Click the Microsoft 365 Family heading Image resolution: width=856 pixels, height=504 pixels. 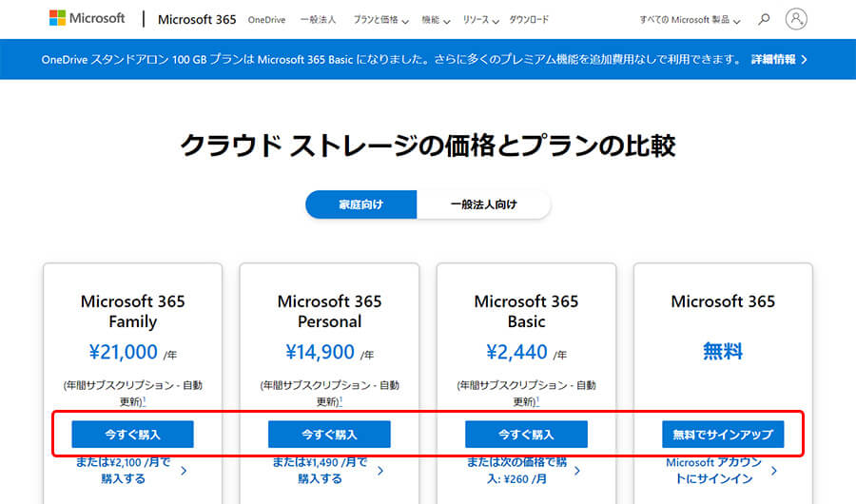pyautogui.click(x=132, y=311)
